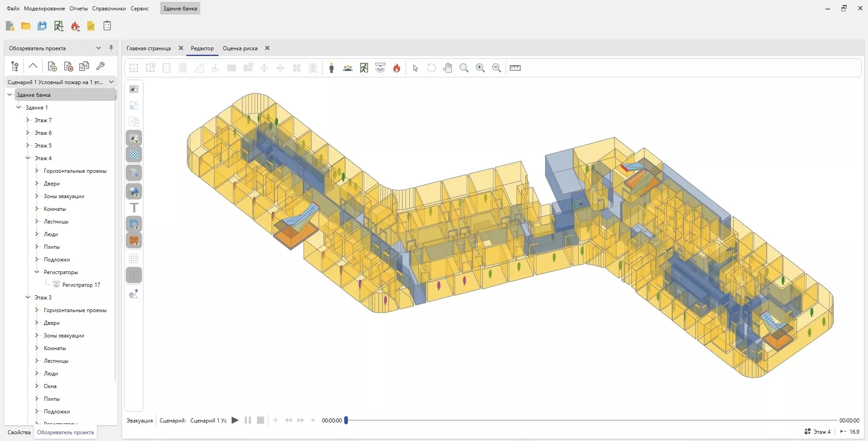The width and height of the screenshot is (868, 441).
Task: Switch to the Свойства panel tab
Action: (x=19, y=432)
